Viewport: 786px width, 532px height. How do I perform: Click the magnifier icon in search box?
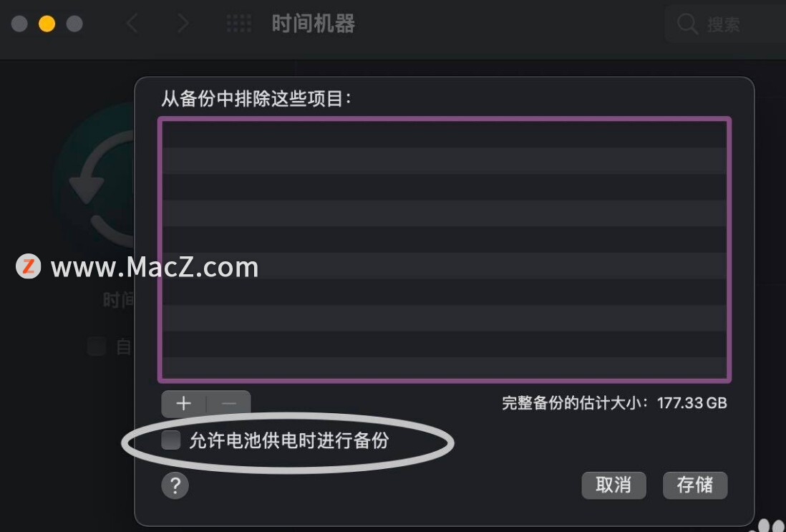pos(687,24)
